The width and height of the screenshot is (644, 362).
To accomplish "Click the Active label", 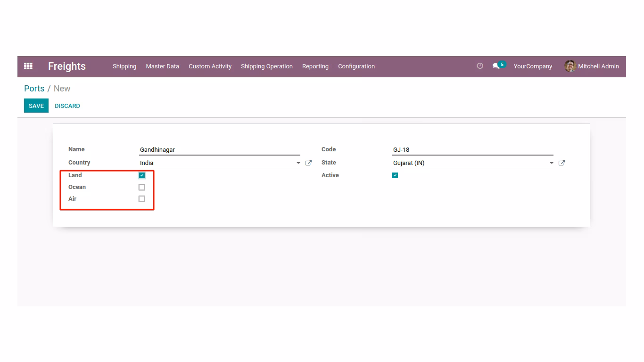I will pyautogui.click(x=330, y=175).
